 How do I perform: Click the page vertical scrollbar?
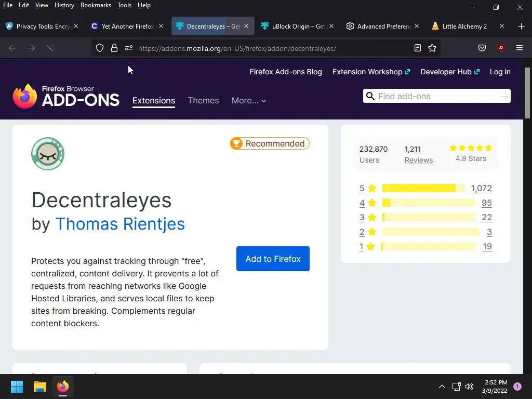(x=527, y=94)
